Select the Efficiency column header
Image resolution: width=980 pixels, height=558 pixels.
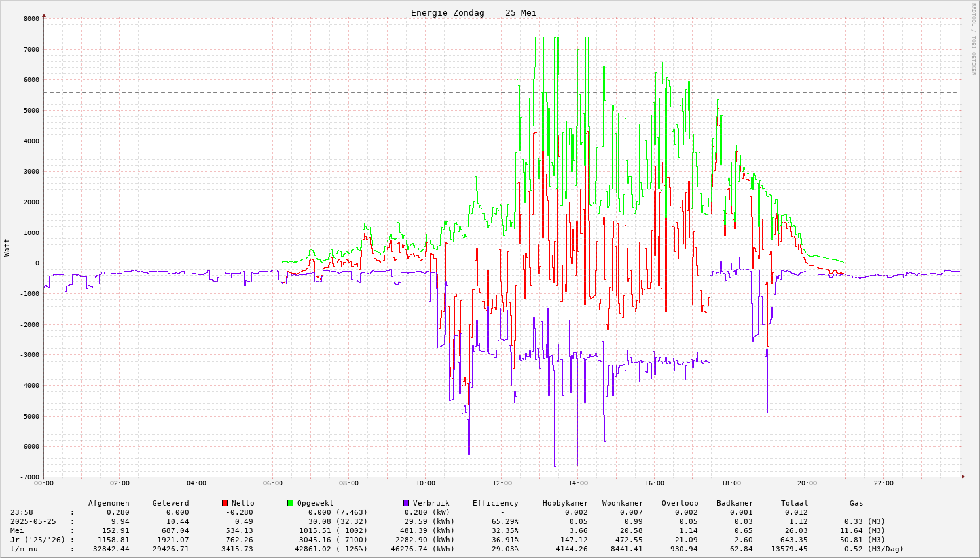click(x=495, y=503)
